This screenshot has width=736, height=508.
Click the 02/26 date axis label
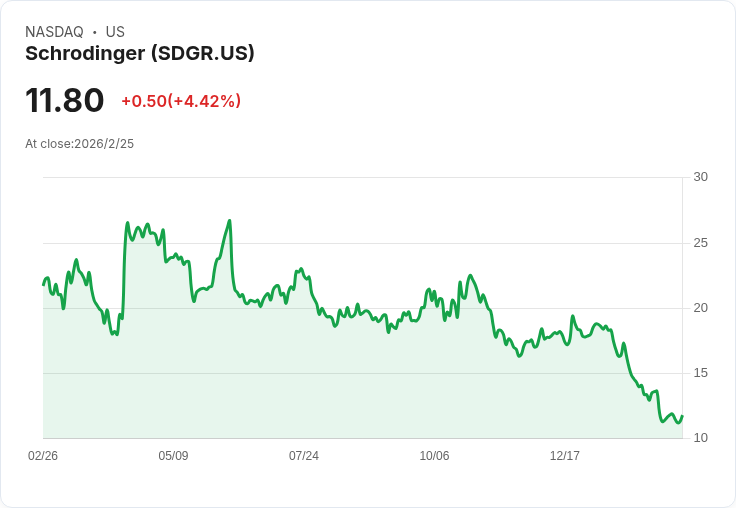coord(43,455)
